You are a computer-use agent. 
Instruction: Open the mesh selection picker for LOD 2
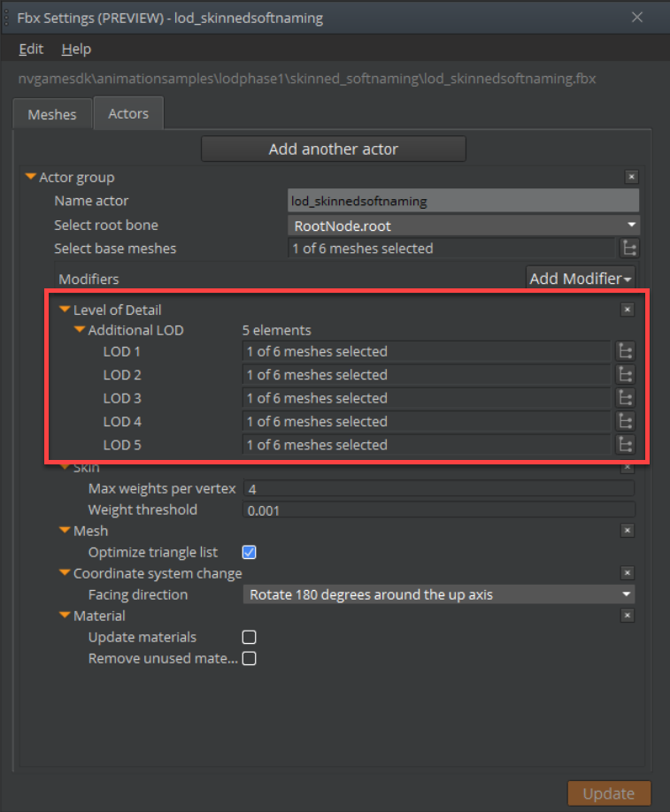pyautogui.click(x=626, y=374)
